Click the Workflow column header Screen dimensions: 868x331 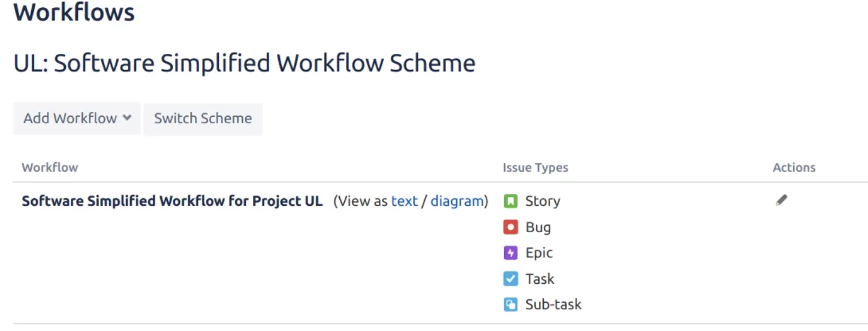pyautogui.click(x=50, y=168)
